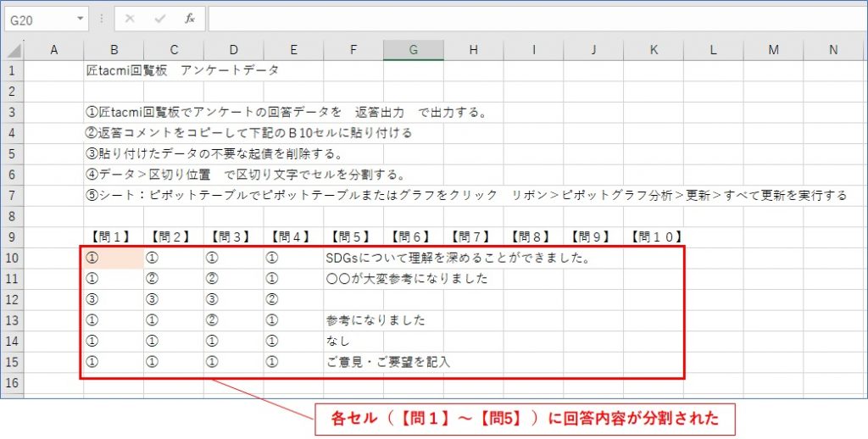Image resolution: width=868 pixels, height=439 pixels.
Task: Select the row 16 header
Action: [12, 382]
